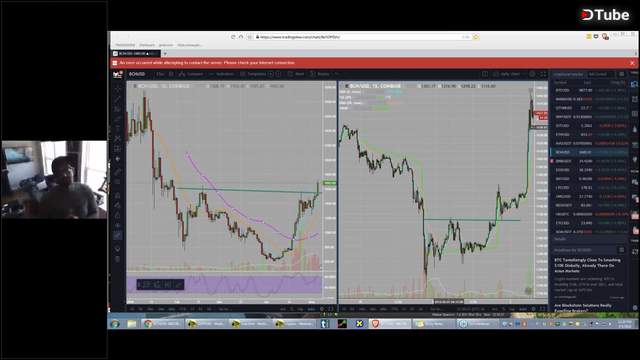Select All range on left chart
The image size is (640, 360).
pos(209,309)
